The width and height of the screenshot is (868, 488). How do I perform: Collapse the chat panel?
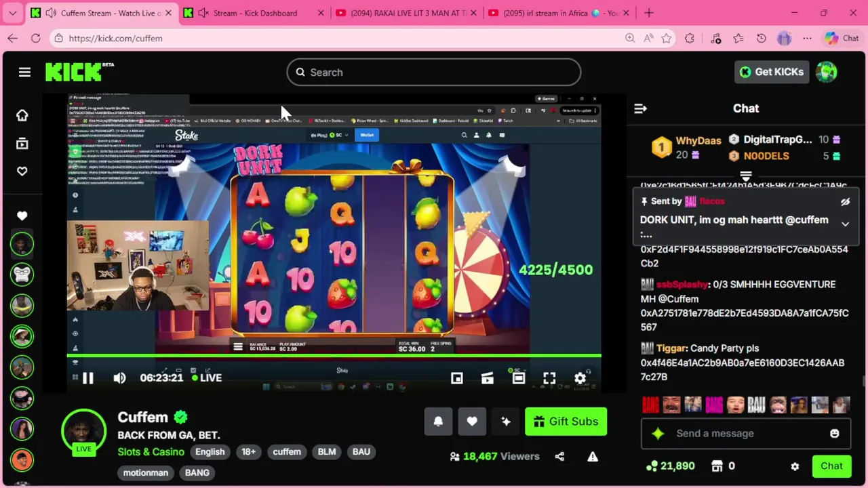[640, 108]
